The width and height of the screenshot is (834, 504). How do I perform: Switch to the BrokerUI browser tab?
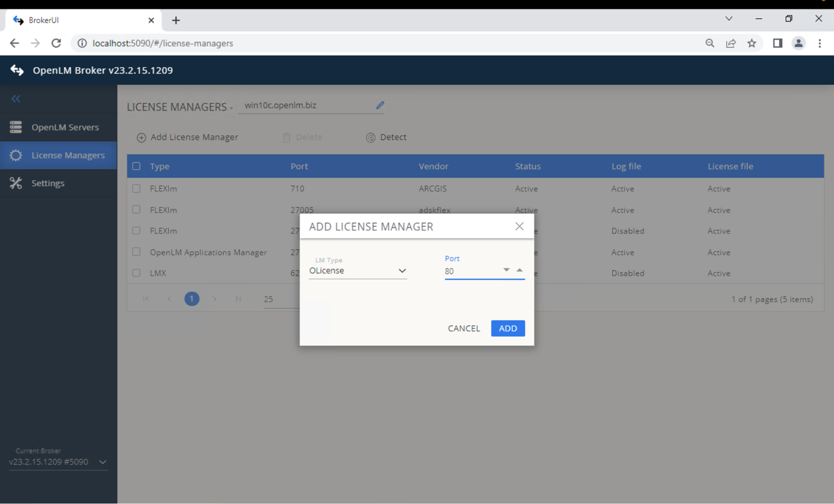(x=44, y=20)
